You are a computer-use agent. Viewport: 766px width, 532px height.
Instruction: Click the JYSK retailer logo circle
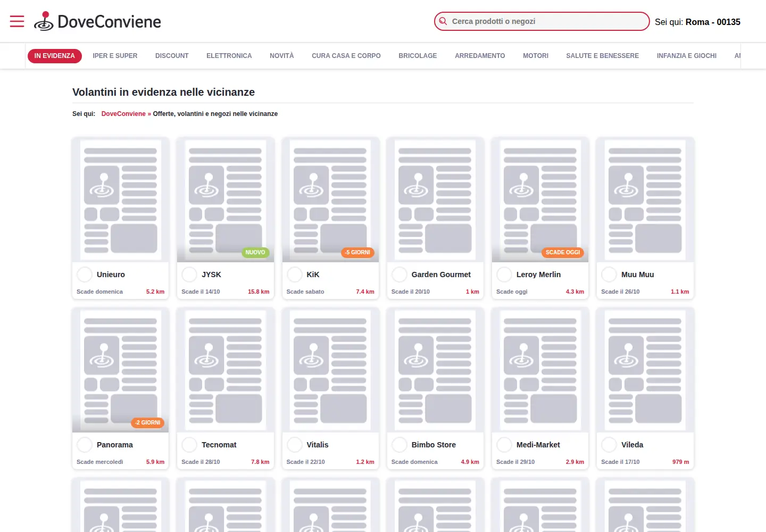tap(189, 275)
